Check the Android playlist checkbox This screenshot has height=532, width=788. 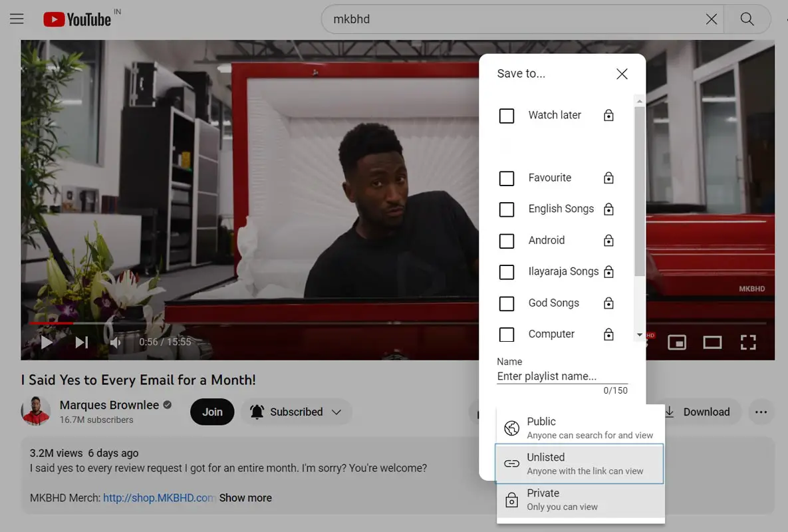tap(507, 241)
